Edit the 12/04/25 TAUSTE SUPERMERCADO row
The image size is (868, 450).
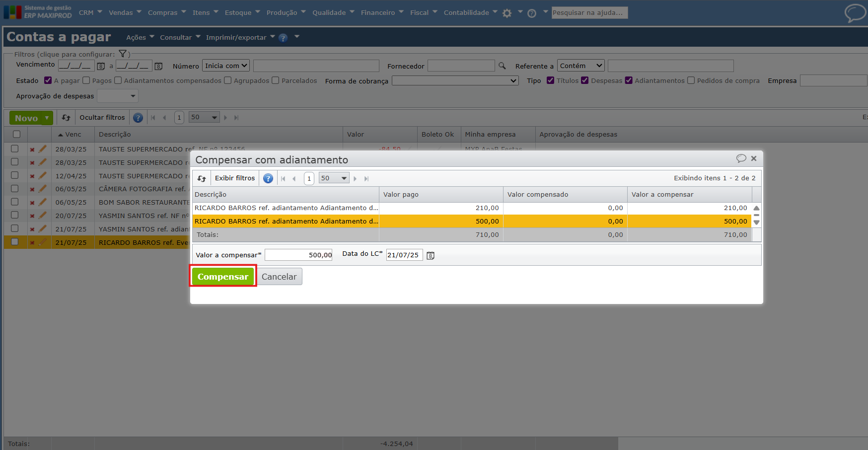(x=43, y=175)
